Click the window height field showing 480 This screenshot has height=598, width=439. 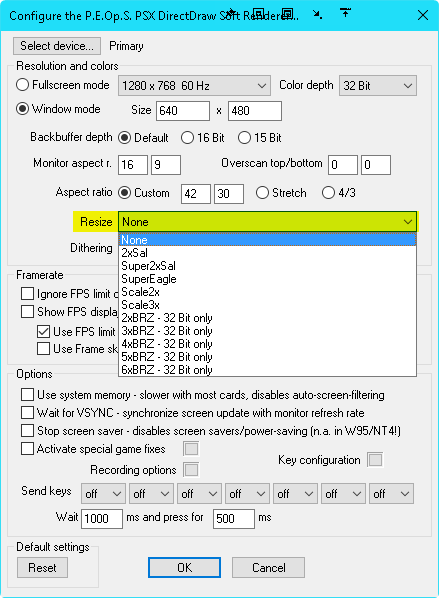point(255,111)
